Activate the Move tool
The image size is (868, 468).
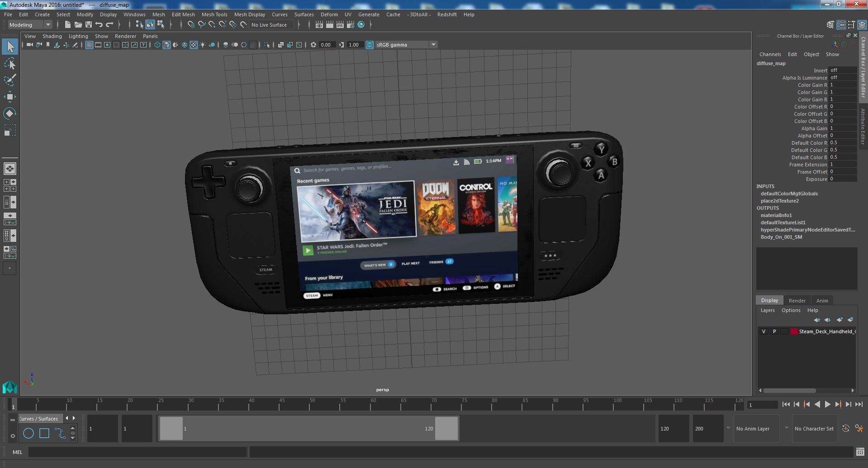[10, 97]
